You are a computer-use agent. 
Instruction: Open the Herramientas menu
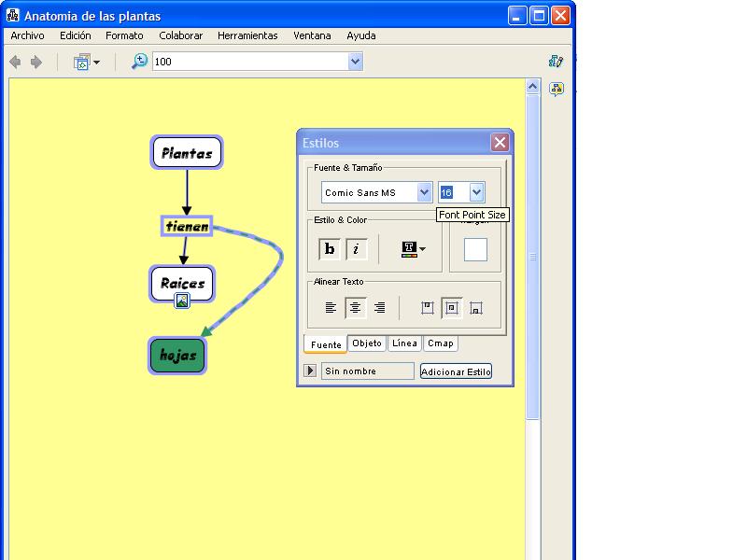tap(247, 35)
